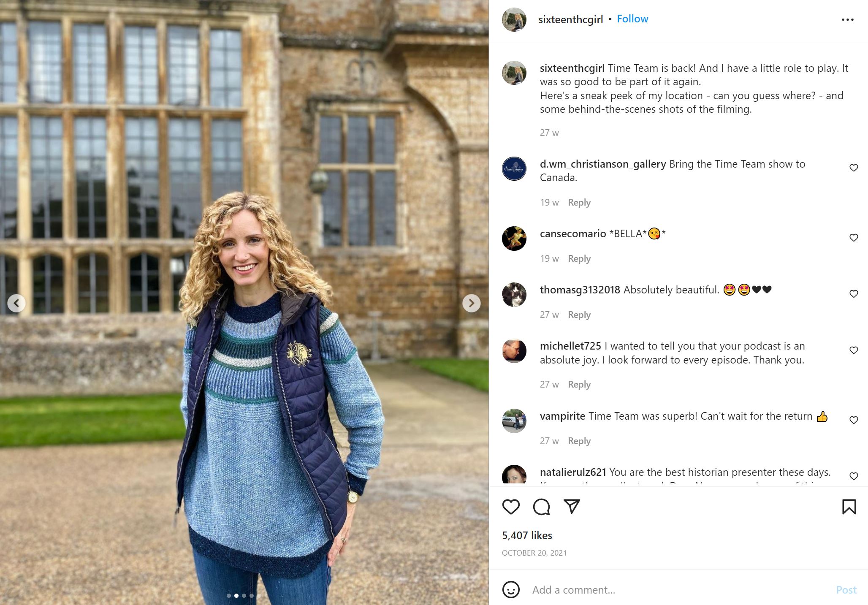Viewport: 868px width, 605px height.
Task: Toggle like on d.wm_christianson_gallery's comment
Action: tap(854, 167)
